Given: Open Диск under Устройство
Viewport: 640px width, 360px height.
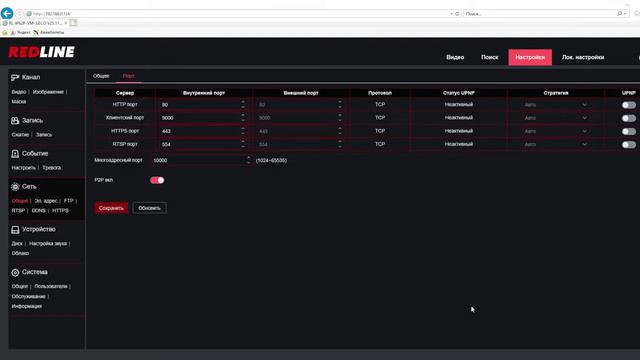Looking at the screenshot, I should [17, 244].
